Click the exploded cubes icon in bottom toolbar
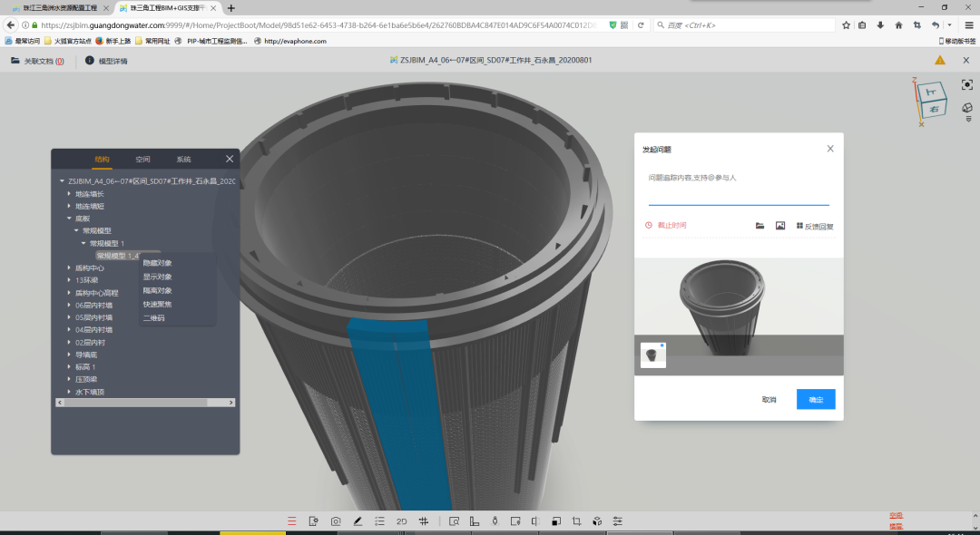 (x=597, y=521)
